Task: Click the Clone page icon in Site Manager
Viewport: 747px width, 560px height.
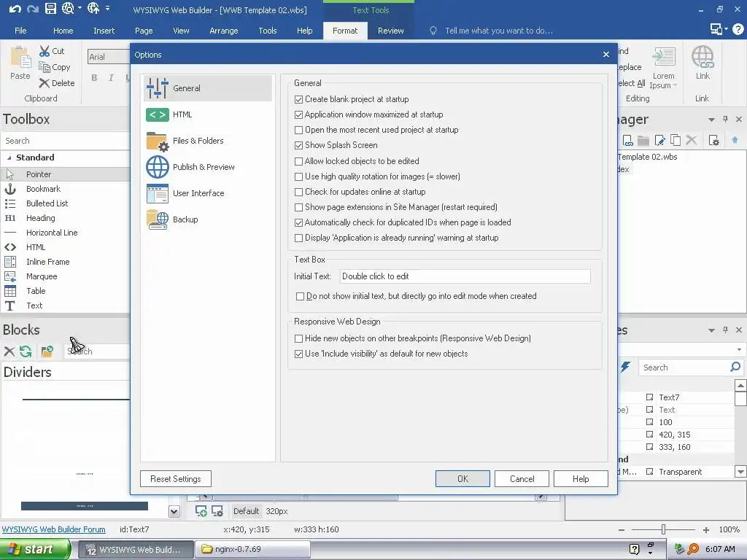Action: 675,140
